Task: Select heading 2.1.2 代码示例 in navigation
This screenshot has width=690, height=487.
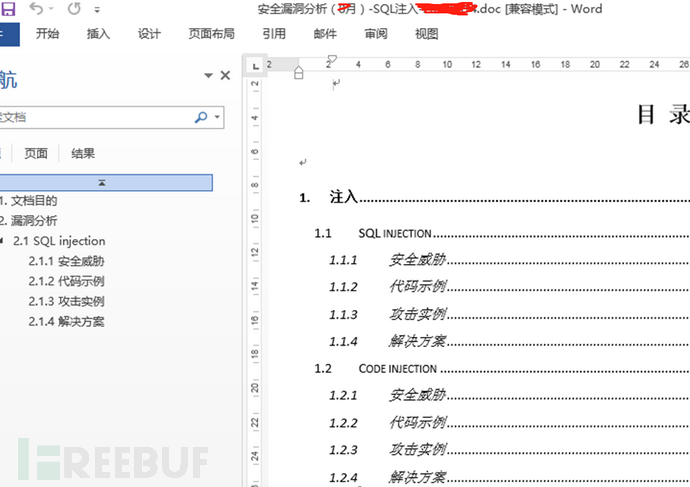Action: pyautogui.click(x=66, y=281)
